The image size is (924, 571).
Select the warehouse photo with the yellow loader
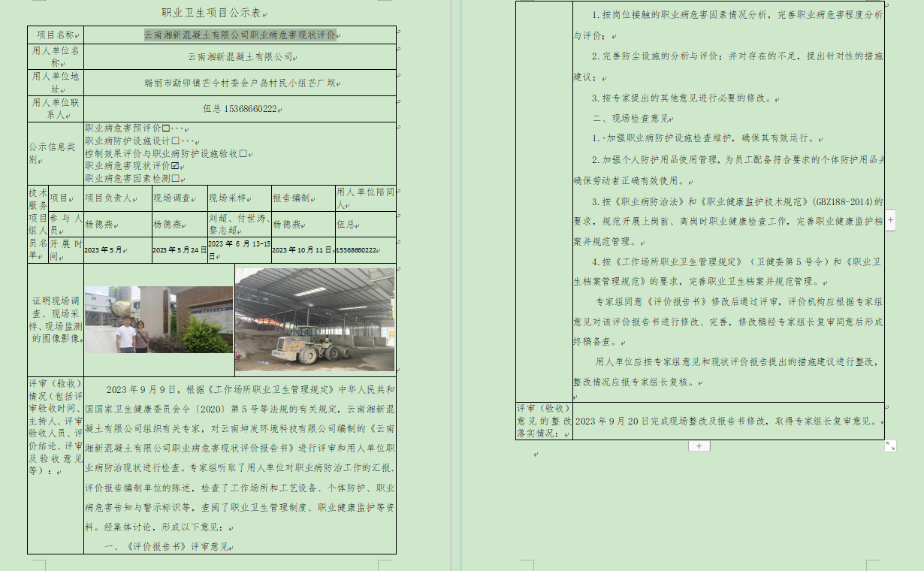(315, 319)
